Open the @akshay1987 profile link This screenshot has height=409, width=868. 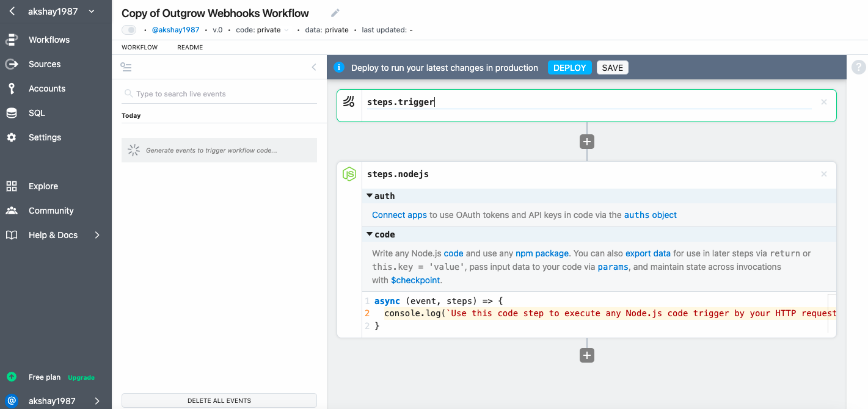pos(175,30)
